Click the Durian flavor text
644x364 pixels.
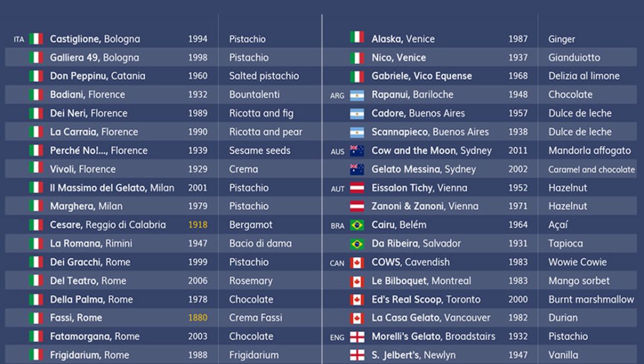(563, 318)
